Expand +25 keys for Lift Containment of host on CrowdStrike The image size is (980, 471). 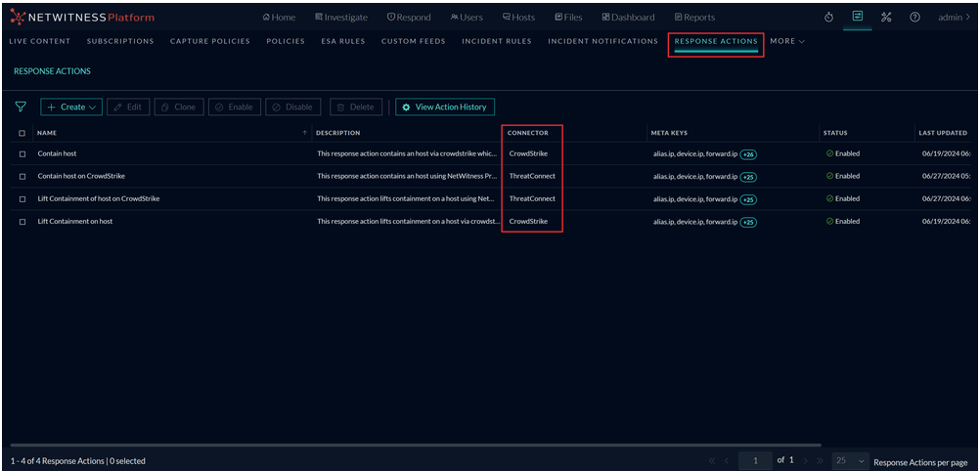[748, 199]
